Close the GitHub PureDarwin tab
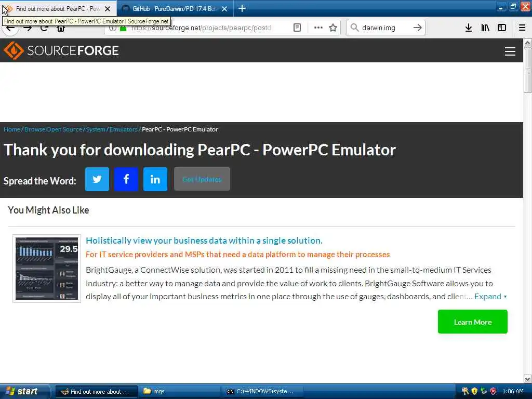The width and height of the screenshot is (532, 399). point(224,9)
